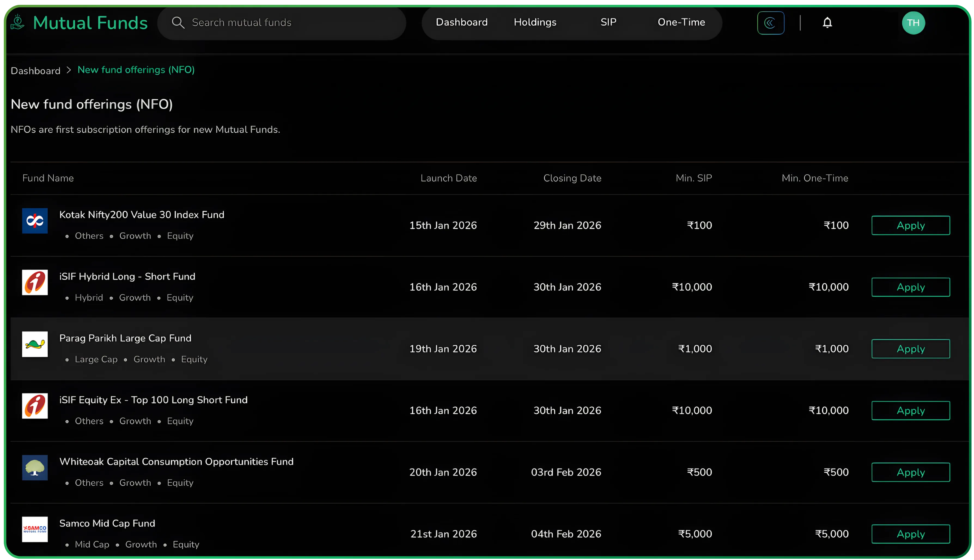Apply for Kotak Nifty200 Value 30 Index Fund
Image resolution: width=974 pixels, height=560 pixels.
[x=910, y=225]
